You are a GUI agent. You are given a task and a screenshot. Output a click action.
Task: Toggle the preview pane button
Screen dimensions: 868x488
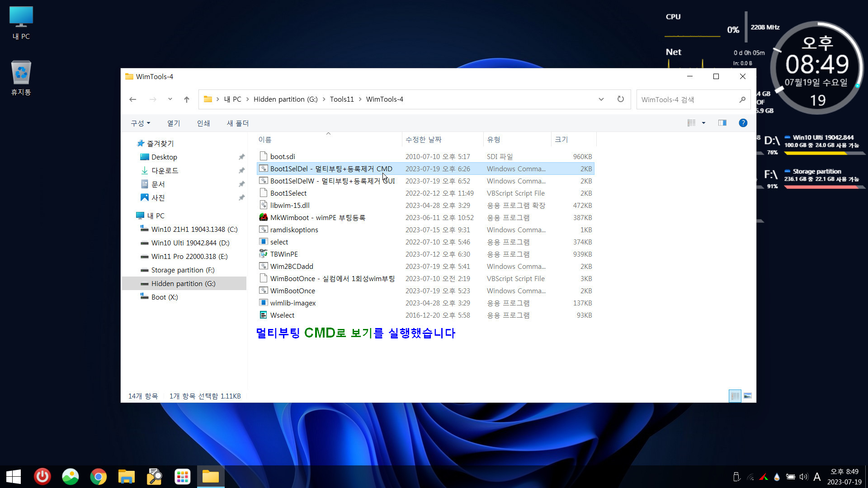click(722, 123)
